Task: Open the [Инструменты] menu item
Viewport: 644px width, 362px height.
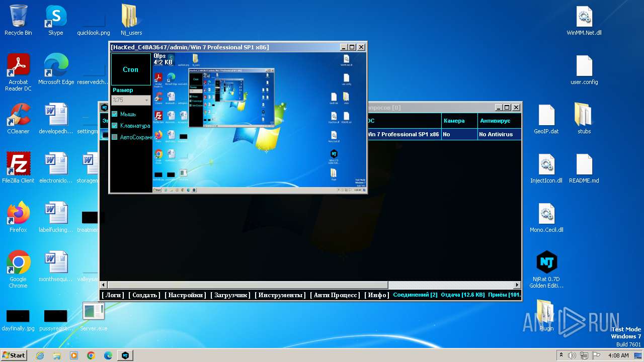Action: 280,295
